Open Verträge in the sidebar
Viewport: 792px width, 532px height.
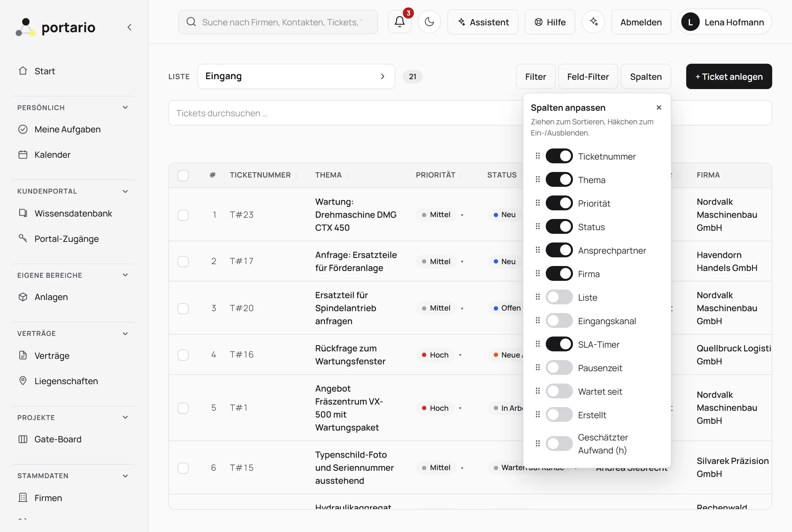click(74, 356)
